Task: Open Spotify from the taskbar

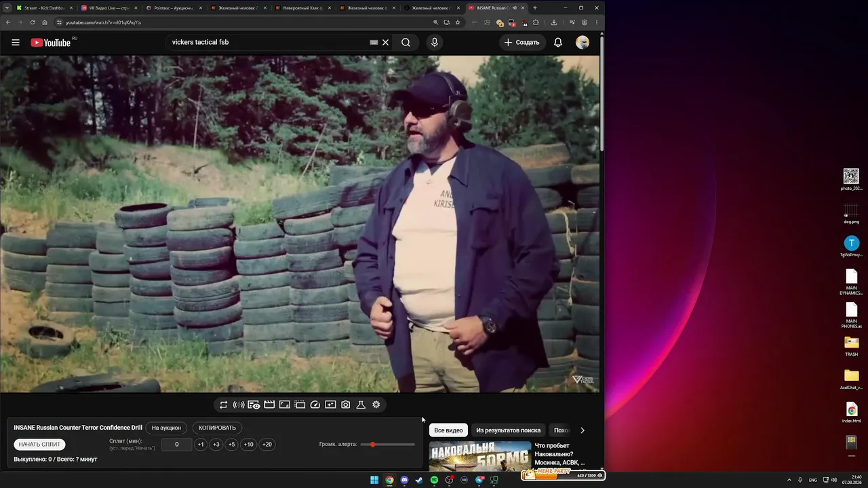Action: pyautogui.click(x=434, y=480)
